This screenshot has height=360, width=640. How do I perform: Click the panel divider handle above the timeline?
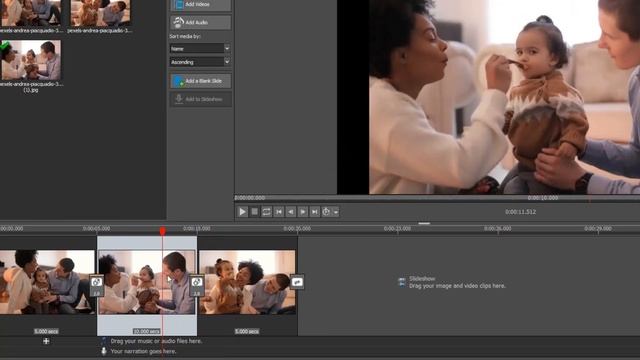coord(424,223)
